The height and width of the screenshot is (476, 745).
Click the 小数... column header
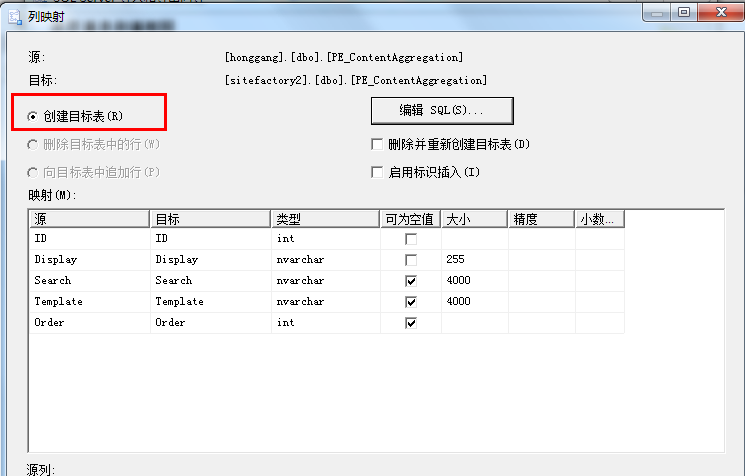[x=600, y=219]
